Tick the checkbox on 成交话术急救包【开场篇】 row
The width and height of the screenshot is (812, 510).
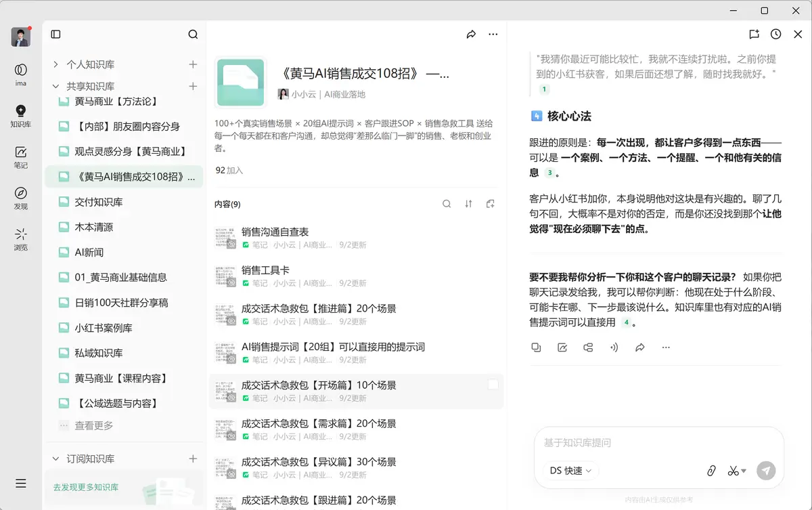[493, 385]
